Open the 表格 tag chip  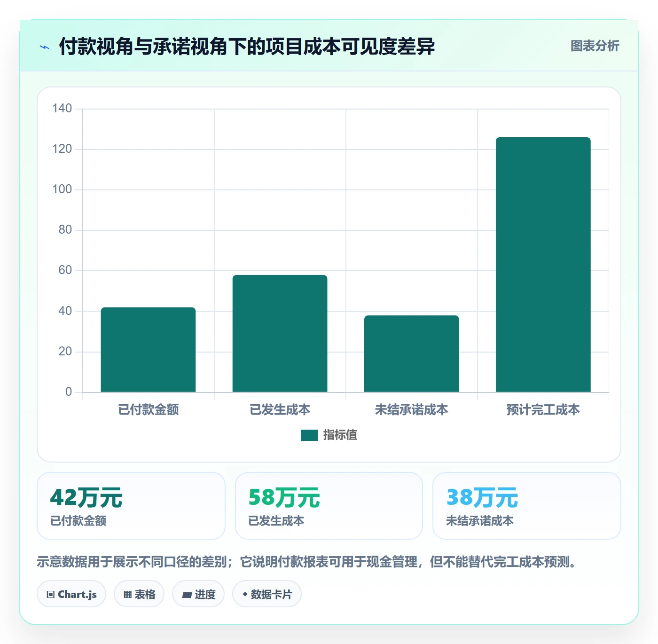point(139,594)
